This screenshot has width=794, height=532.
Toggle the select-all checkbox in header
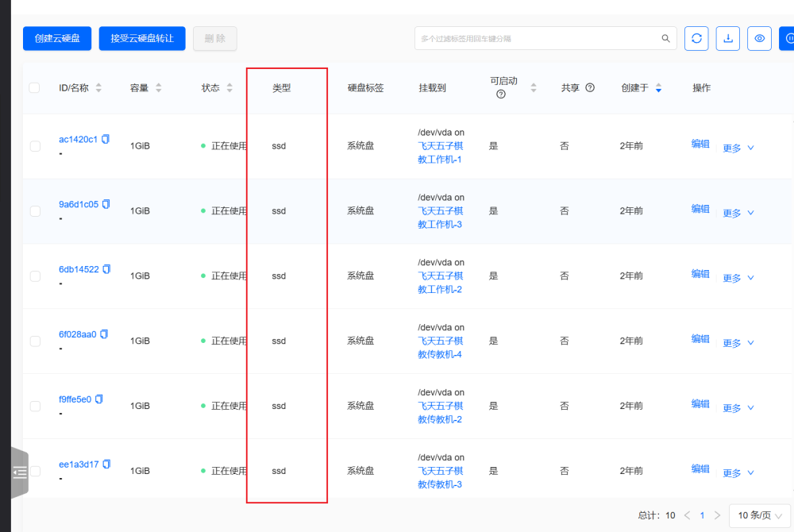pos(34,88)
